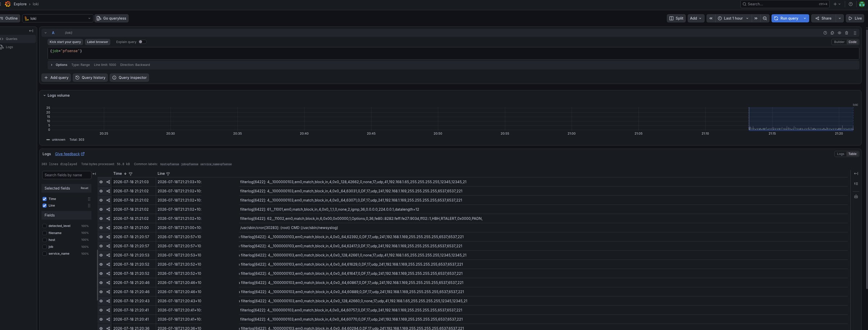Image resolution: width=868 pixels, height=330 pixels.
Task: Uncheck the Line selected field
Action: 44,206
